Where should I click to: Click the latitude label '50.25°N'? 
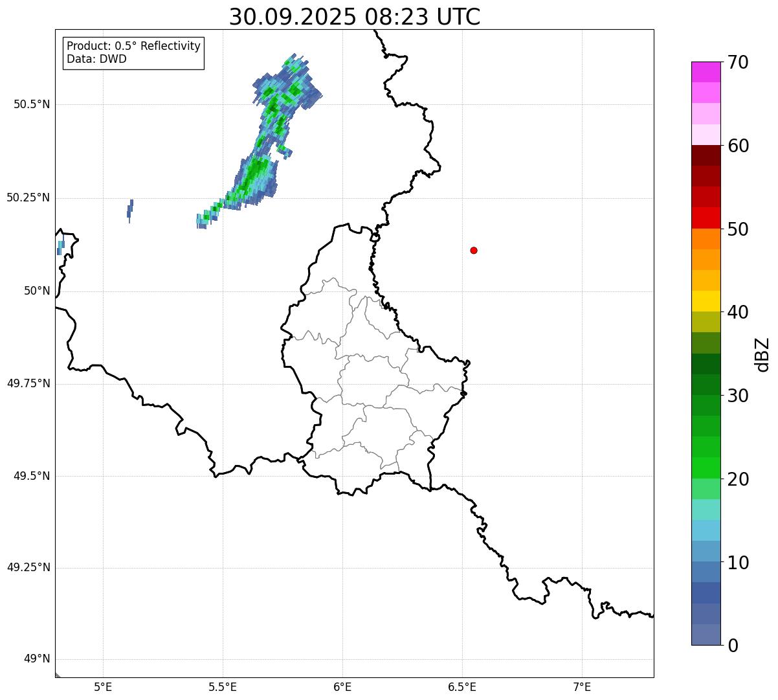click(28, 198)
